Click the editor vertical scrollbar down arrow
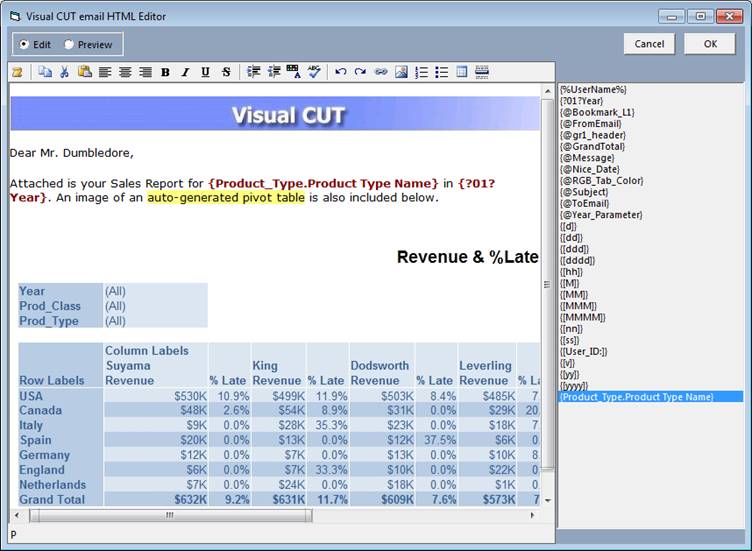Screen dimensions: 752x551 pos(548,501)
